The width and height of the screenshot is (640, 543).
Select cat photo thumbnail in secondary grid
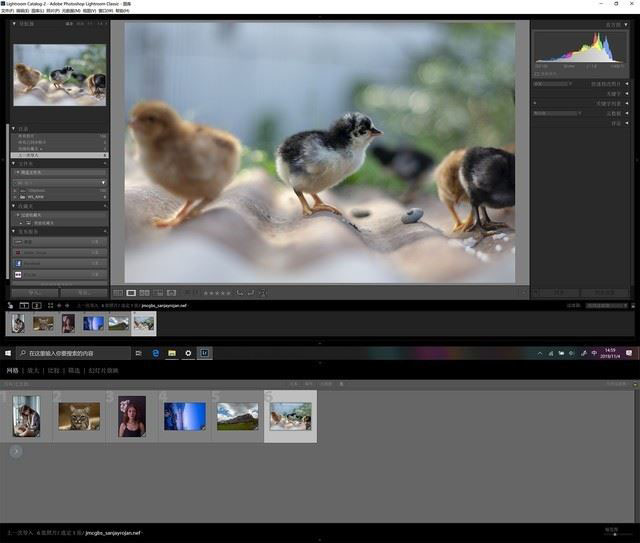click(x=79, y=416)
